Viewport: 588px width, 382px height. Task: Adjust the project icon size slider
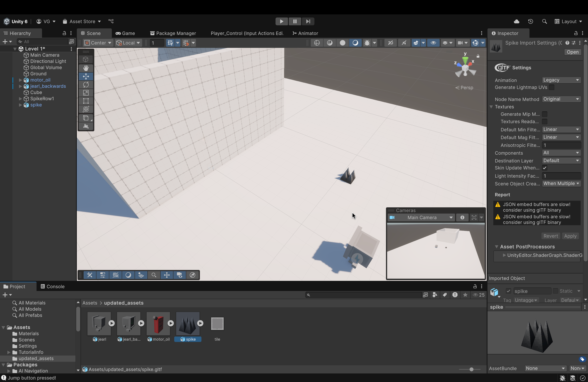pos(471,369)
